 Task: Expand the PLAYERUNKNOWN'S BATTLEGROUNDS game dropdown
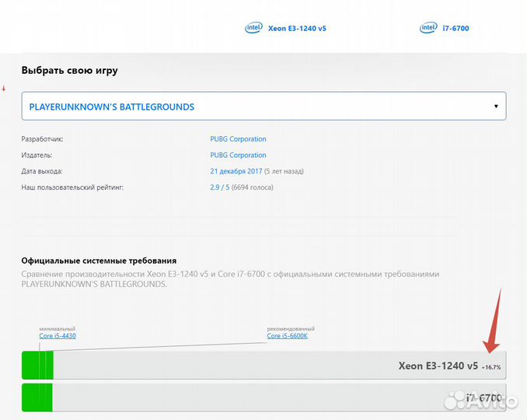coord(263,106)
